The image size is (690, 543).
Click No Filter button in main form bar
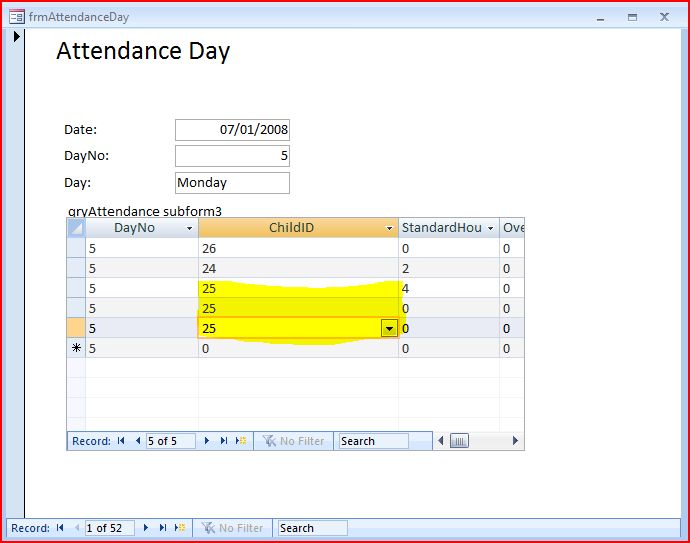[x=233, y=528]
